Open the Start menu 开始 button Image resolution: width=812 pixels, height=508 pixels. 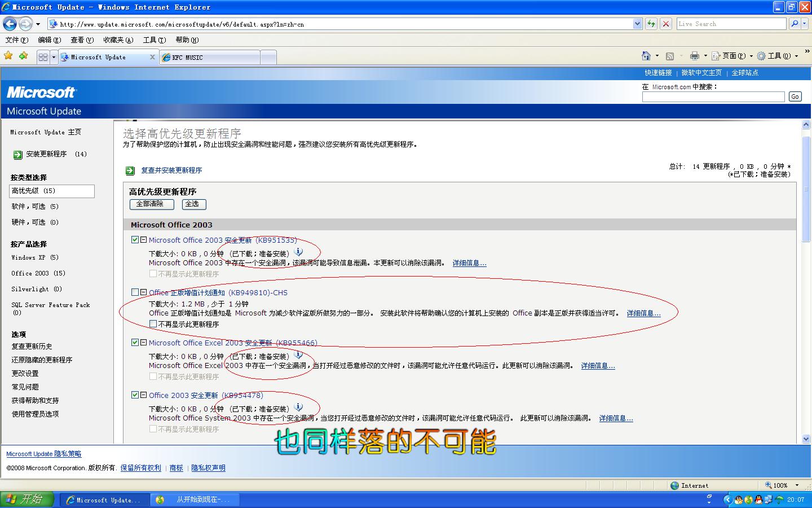coord(27,500)
